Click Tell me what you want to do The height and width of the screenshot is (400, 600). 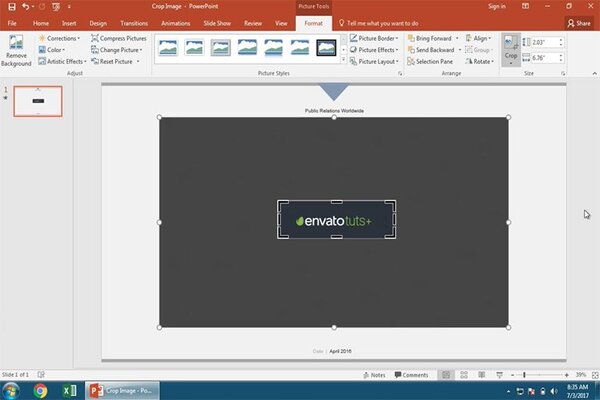[x=379, y=23]
